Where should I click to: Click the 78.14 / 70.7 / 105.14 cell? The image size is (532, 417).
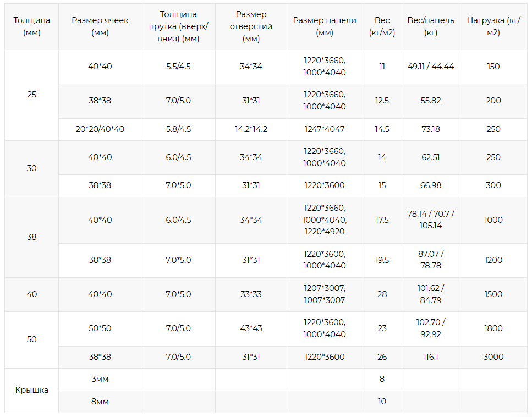pyautogui.click(x=431, y=220)
